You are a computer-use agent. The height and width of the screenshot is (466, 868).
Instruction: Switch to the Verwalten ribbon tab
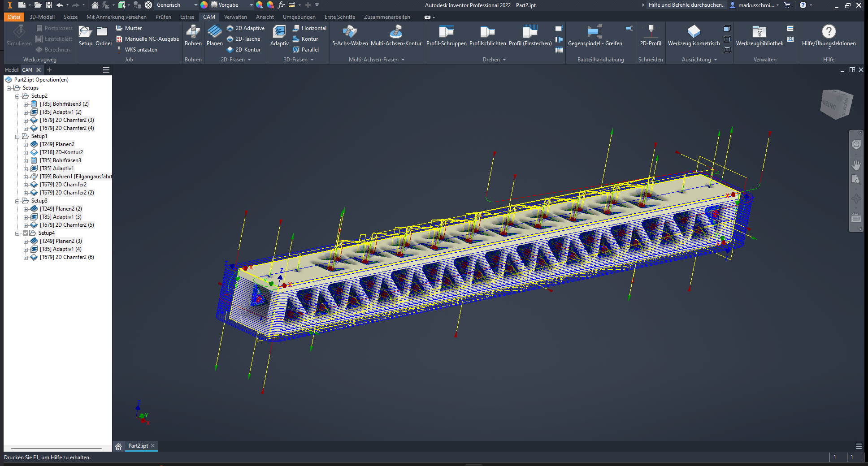click(x=235, y=17)
